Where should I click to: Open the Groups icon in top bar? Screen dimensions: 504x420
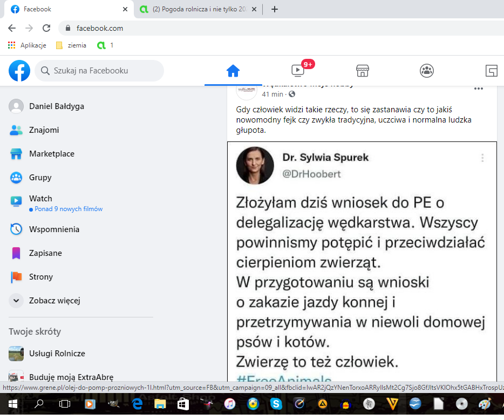(427, 71)
